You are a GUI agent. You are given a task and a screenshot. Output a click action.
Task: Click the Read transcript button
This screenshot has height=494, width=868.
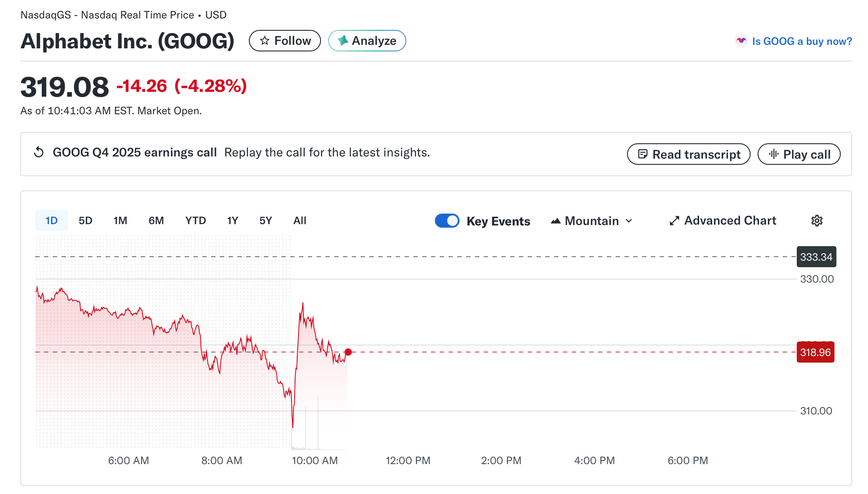coord(688,154)
